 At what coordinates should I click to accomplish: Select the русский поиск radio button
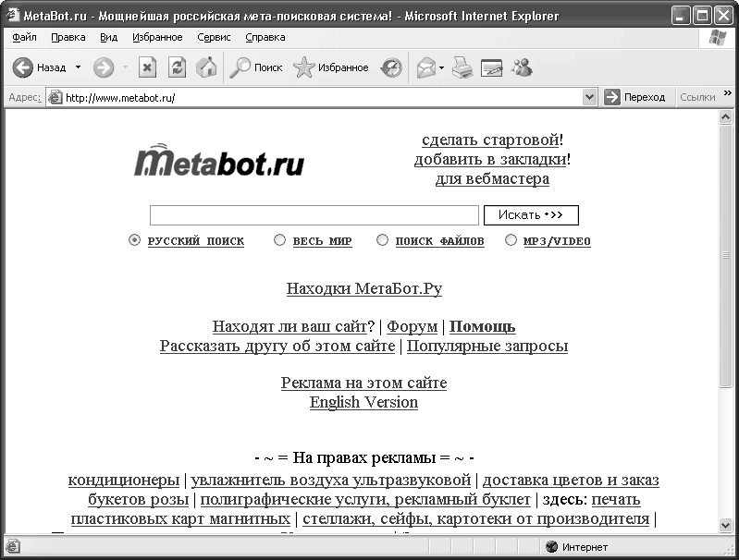(x=134, y=240)
